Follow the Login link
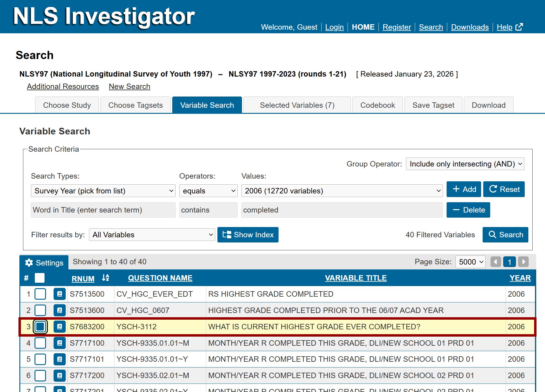The height and width of the screenshot is (392, 545). 335,27
